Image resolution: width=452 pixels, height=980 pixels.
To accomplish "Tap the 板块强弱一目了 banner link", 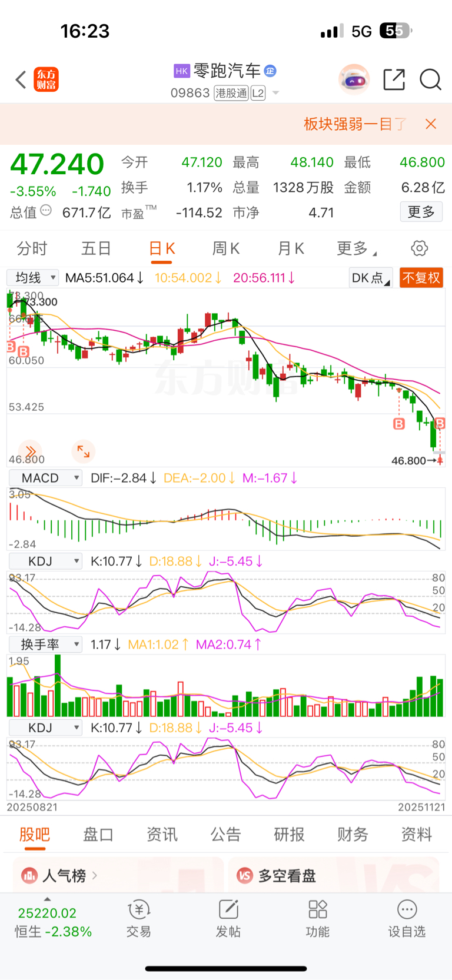I will point(355,124).
